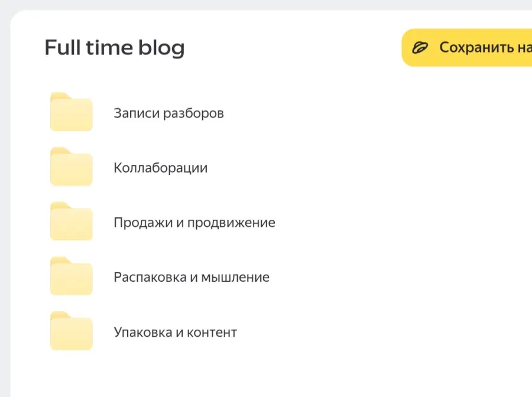Click the "Сохранить на Яндекс Диск" button
Viewport: 532px width, 397px height.
[x=473, y=47]
